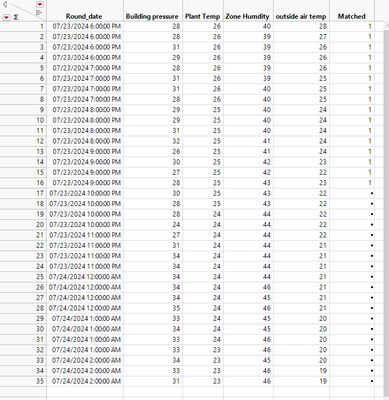Select the Plant Temp column header

(202, 16)
